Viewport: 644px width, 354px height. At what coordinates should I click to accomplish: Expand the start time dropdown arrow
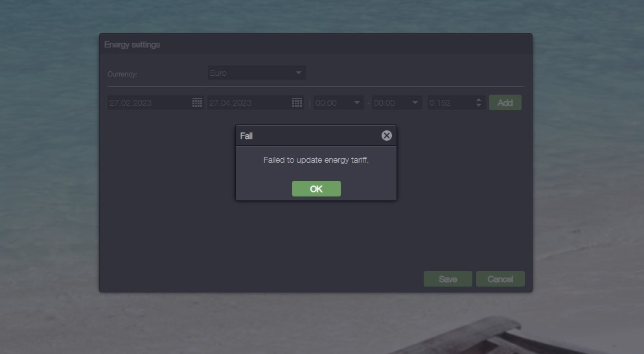click(357, 102)
